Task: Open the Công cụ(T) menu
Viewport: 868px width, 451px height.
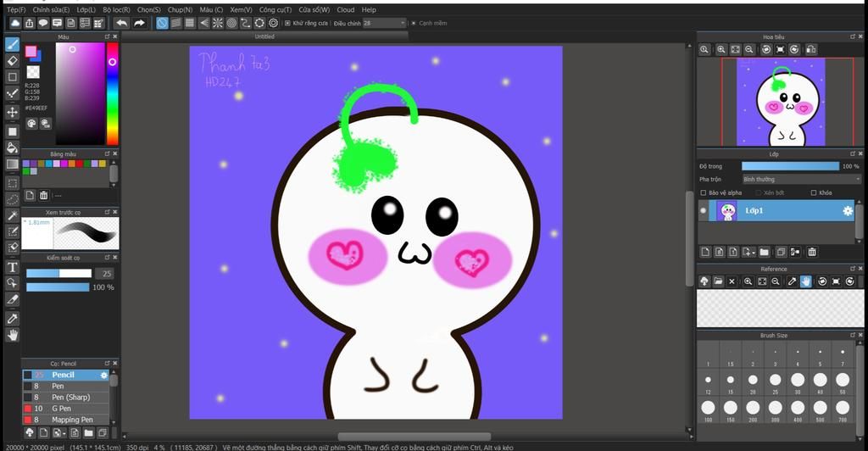Action: [x=275, y=10]
